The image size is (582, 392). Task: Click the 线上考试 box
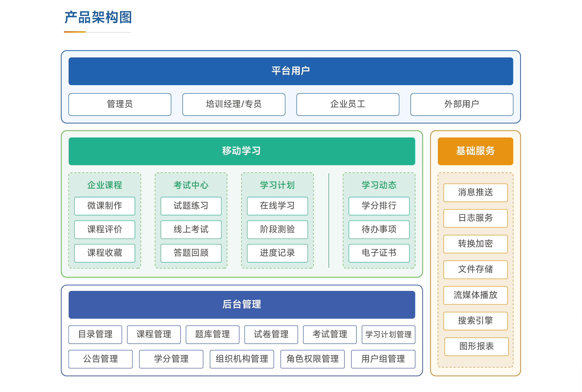pos(191,229)
